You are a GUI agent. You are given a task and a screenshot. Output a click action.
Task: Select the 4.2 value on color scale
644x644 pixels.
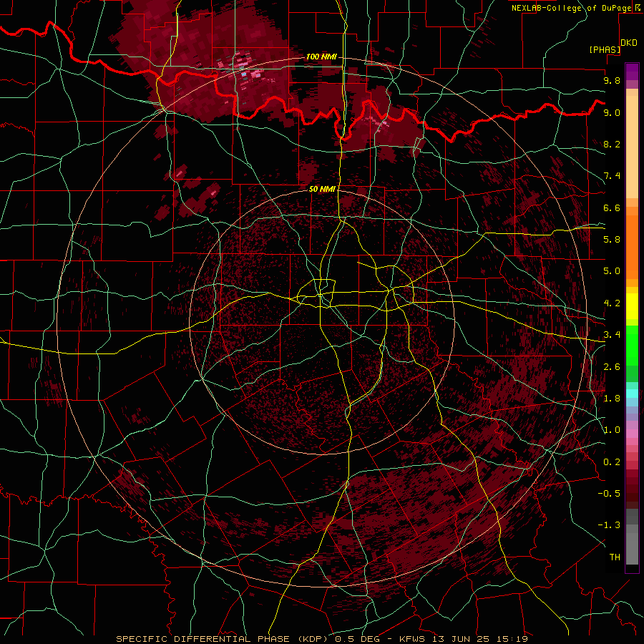(x=612, y=303)
